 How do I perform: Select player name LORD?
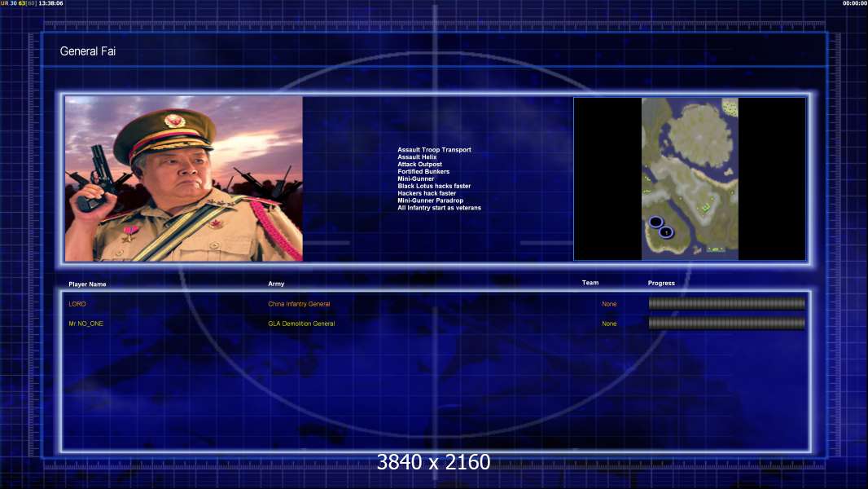click(77, 304)
